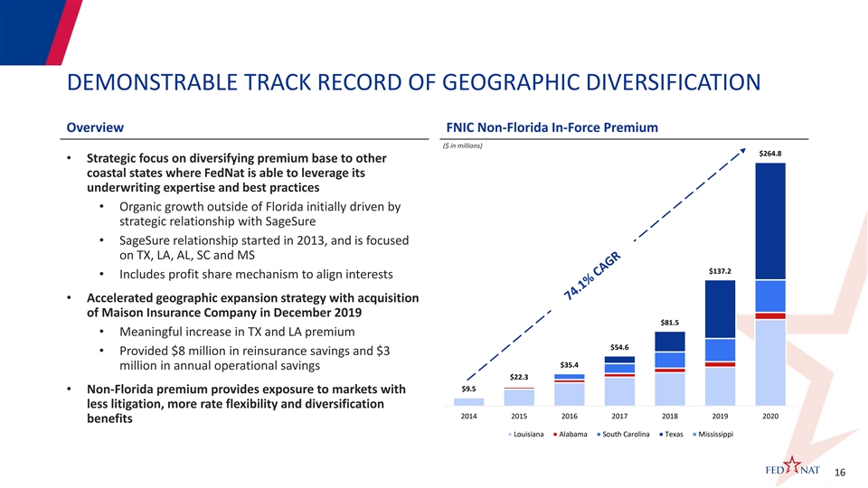Image resolution: width=868 pixels, height=488 pixels.
Task: Click the $137.2 value above the 2019 bar
Action: click(x=720, y=271)
